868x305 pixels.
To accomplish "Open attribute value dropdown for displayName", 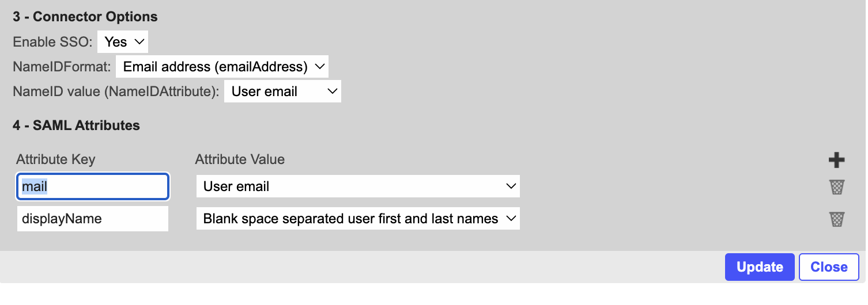I will [x=358, y=219].
